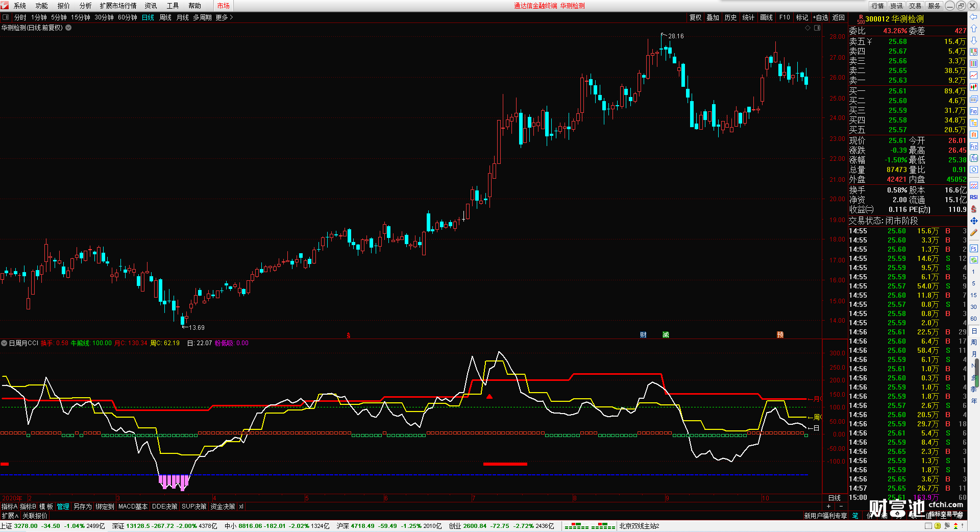Screen dimensions: 980x532
Task: Click the 财 marker on the chart
Action: pyautogui.click(x=643, y=335)
